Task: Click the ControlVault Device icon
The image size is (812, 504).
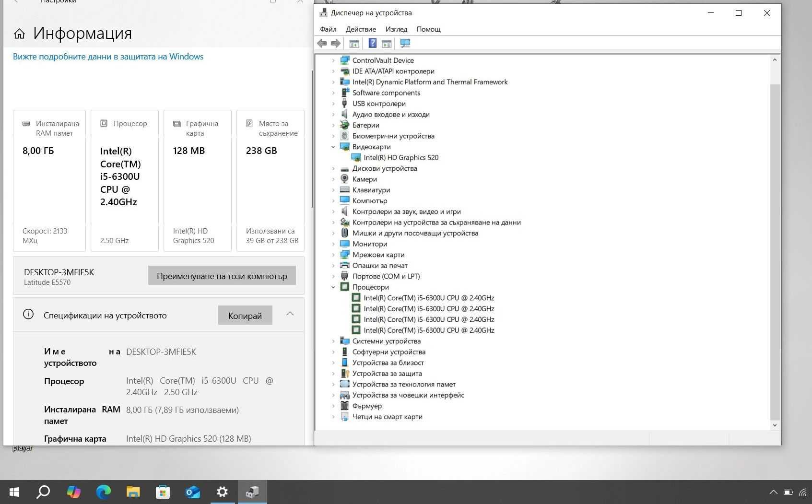Action: point(344,60)
